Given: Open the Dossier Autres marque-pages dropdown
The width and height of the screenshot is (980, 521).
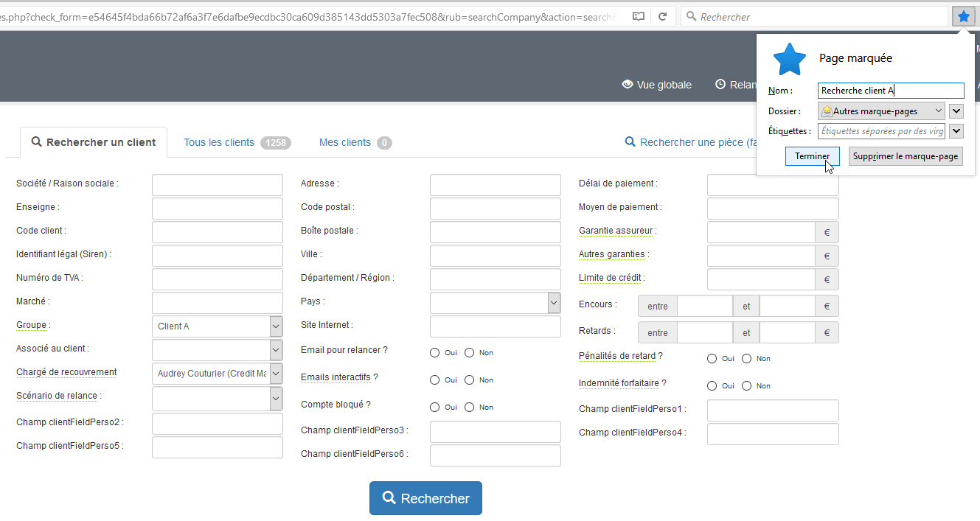Looking at the screenshot, I should point(881,111).
